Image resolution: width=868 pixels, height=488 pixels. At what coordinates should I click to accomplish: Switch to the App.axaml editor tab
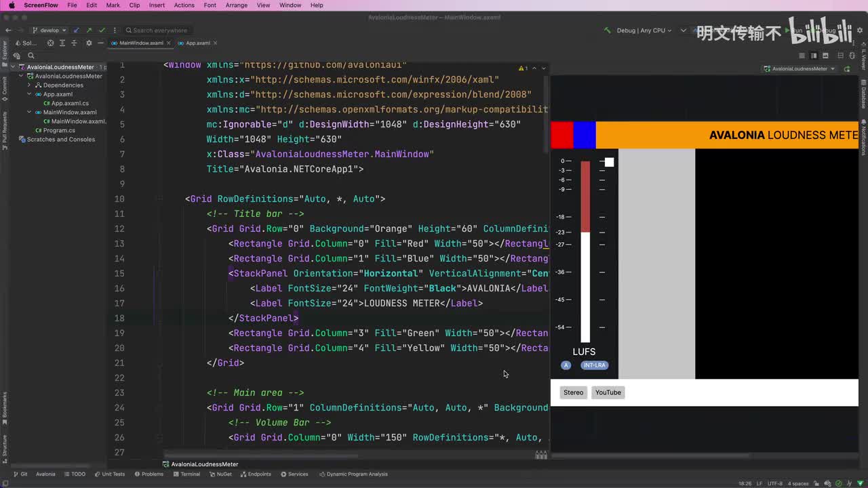pos(198,43)
